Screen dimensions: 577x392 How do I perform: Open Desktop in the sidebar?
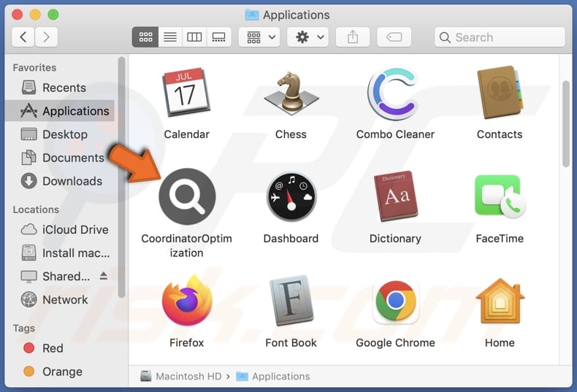point(61,134)
